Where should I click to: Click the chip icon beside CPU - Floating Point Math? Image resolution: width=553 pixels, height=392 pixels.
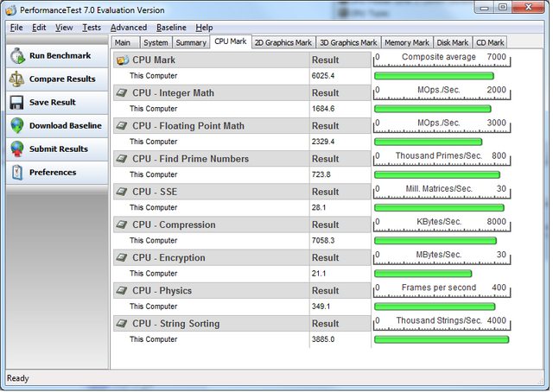click(x=122, y=126)
